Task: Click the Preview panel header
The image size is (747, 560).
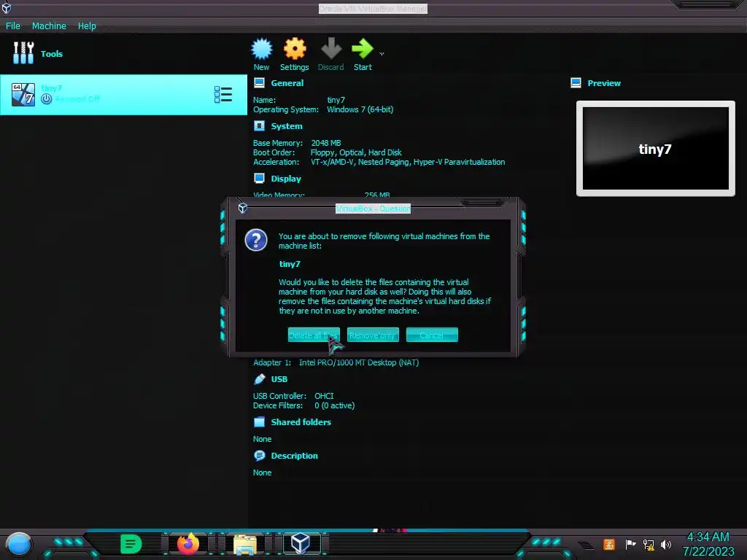Action: click(603, 83)
